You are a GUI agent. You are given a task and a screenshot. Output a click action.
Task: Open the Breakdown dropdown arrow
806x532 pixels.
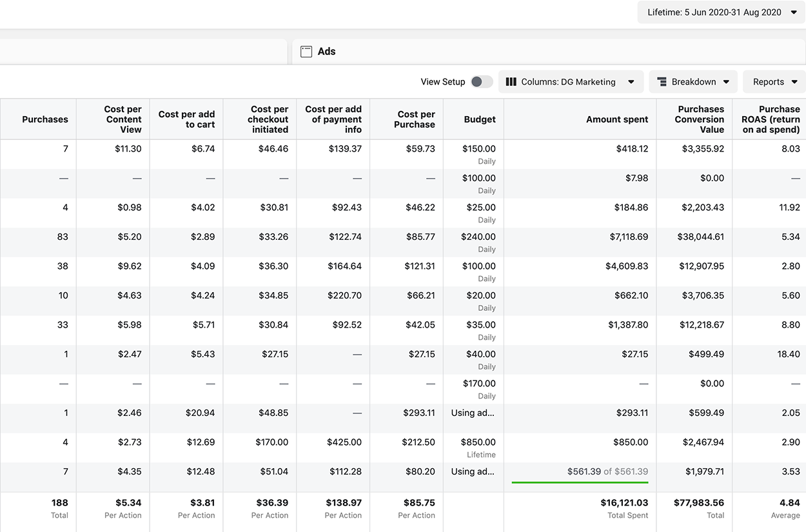pos(726,82)
